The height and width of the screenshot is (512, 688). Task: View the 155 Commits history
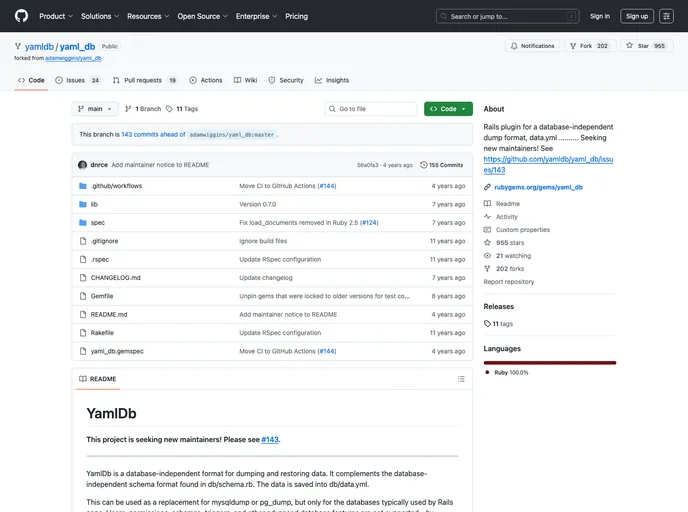[441, 165]
